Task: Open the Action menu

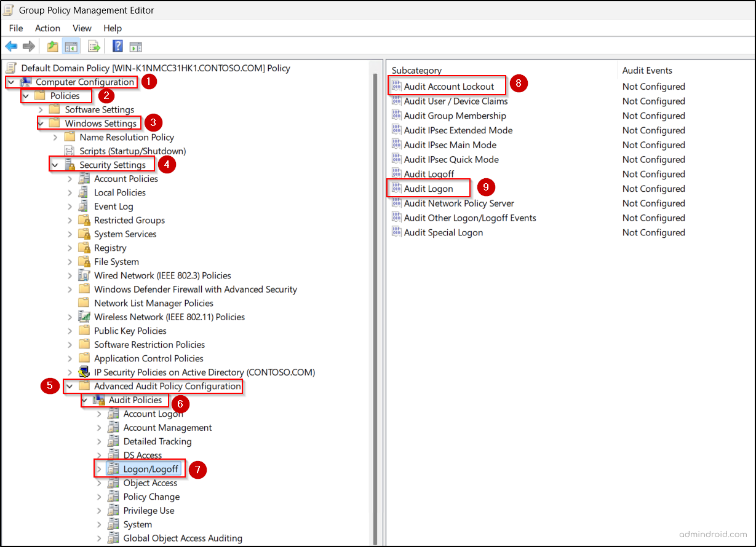Action: [x=47, y=28]
